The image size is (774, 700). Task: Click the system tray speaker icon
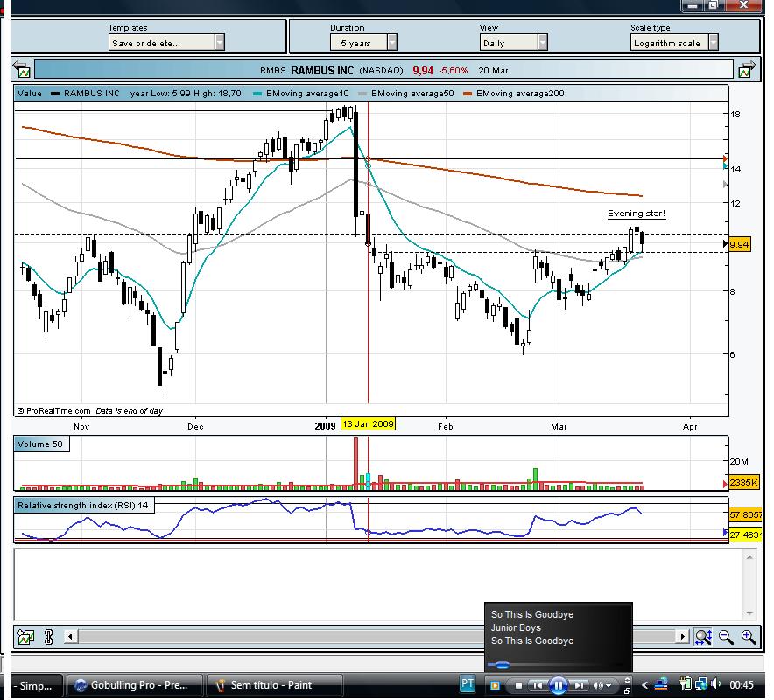(715, 684)
